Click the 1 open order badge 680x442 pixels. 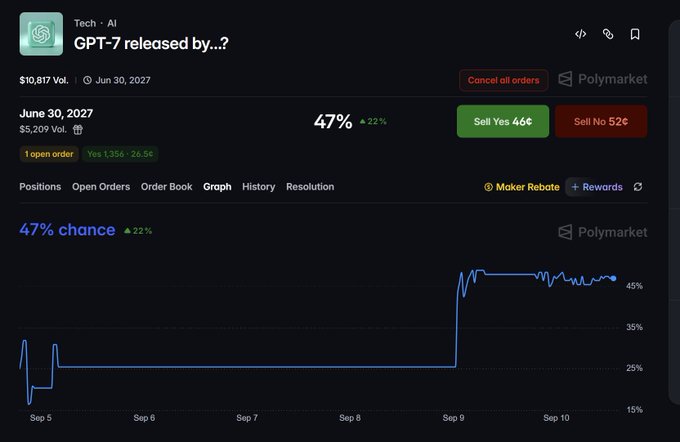coord(49,154)
